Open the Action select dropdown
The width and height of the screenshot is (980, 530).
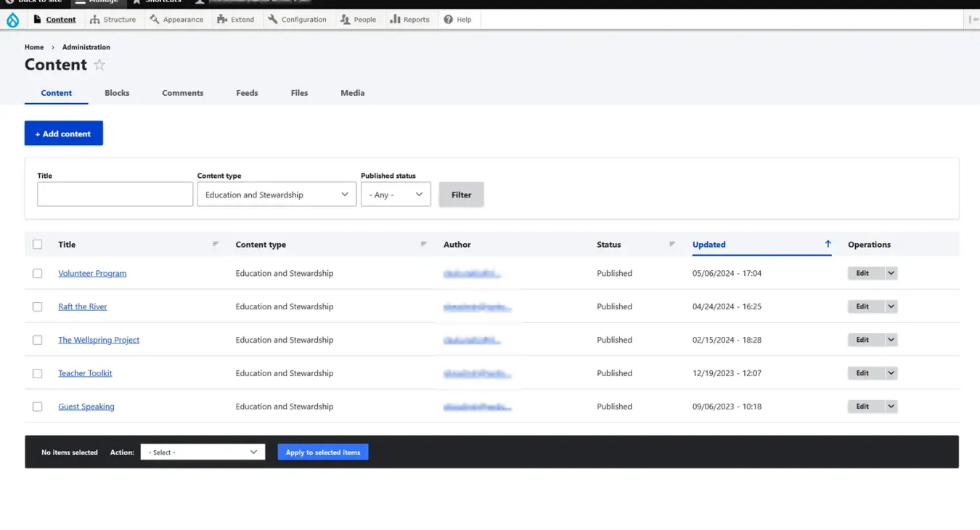point(203,452)
